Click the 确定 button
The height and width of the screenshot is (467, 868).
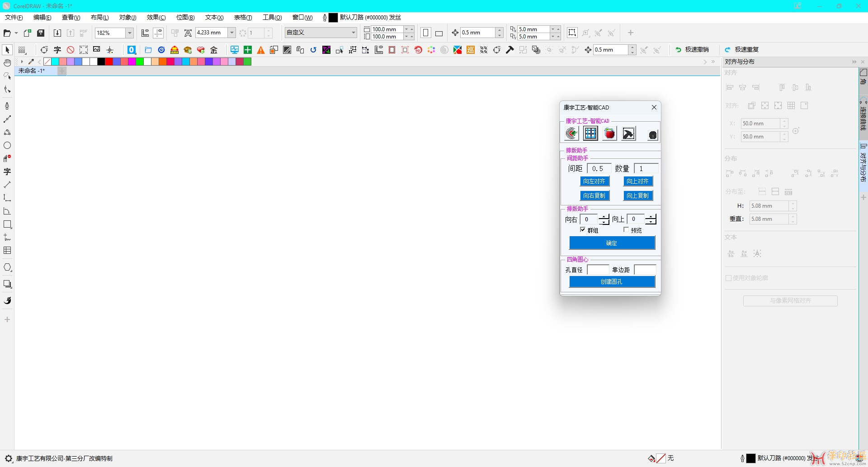[612, 243]
